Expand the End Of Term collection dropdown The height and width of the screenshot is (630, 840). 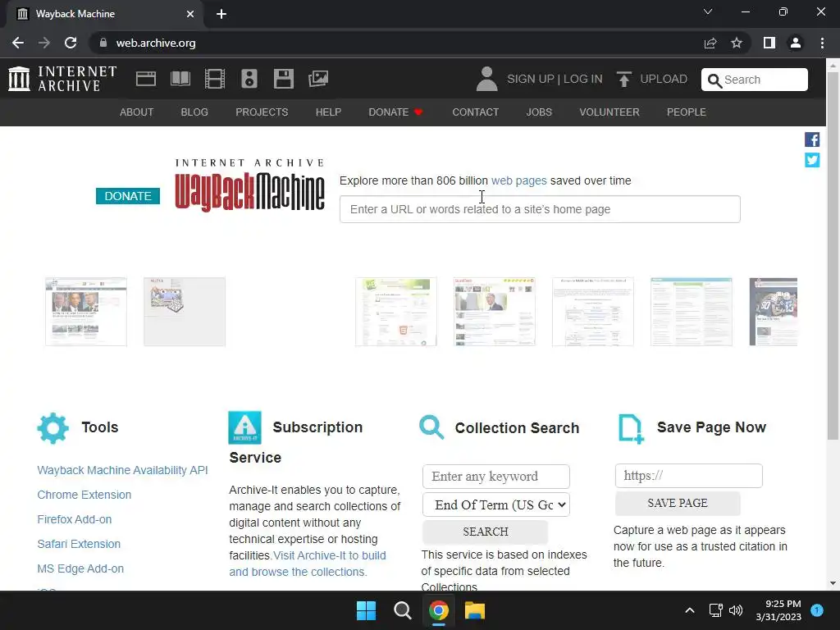point(496,504)
